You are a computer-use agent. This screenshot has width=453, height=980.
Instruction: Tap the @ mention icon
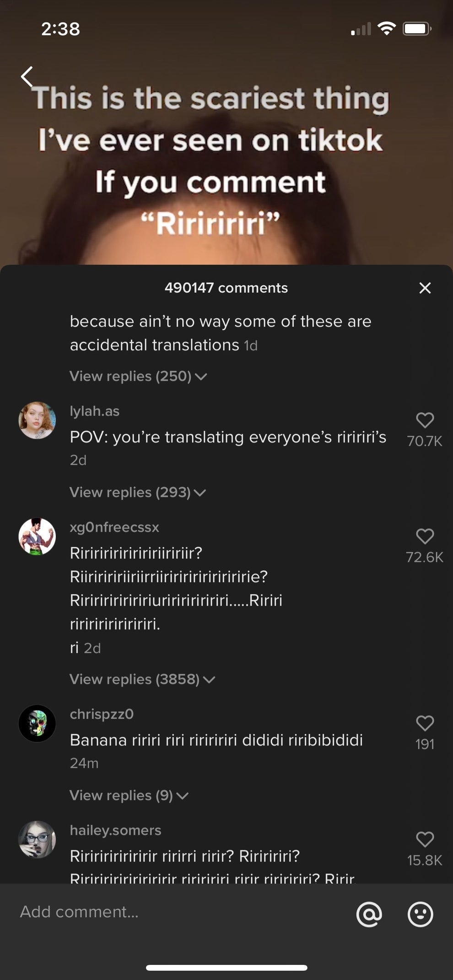point(369,914)
